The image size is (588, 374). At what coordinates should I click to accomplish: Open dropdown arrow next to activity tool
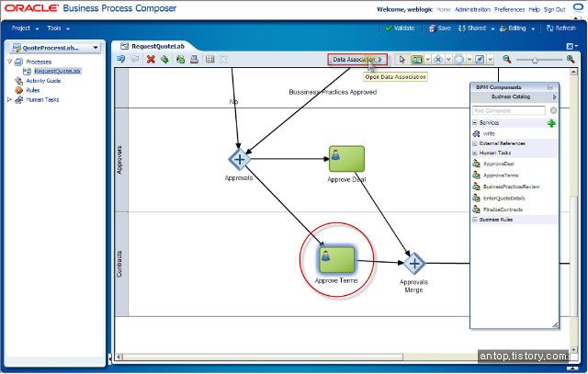pyautogui.click(x=427, y=59)
